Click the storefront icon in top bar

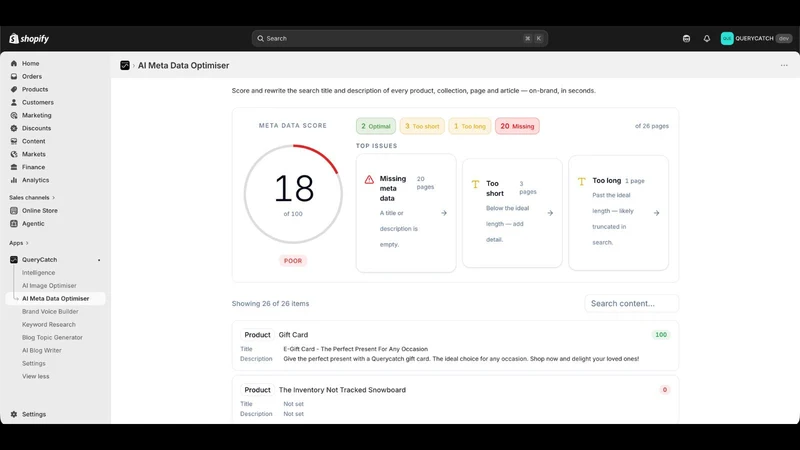[686, 38]
